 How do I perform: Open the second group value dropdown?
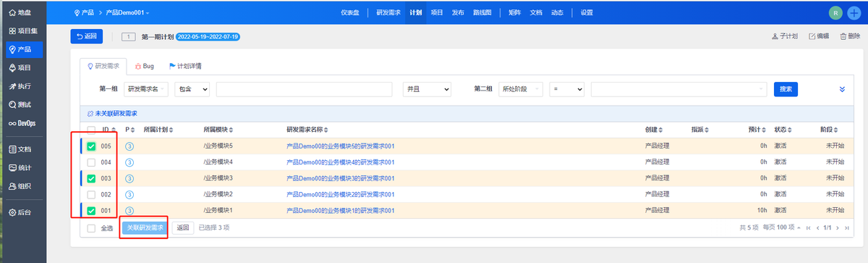(678, 89)
